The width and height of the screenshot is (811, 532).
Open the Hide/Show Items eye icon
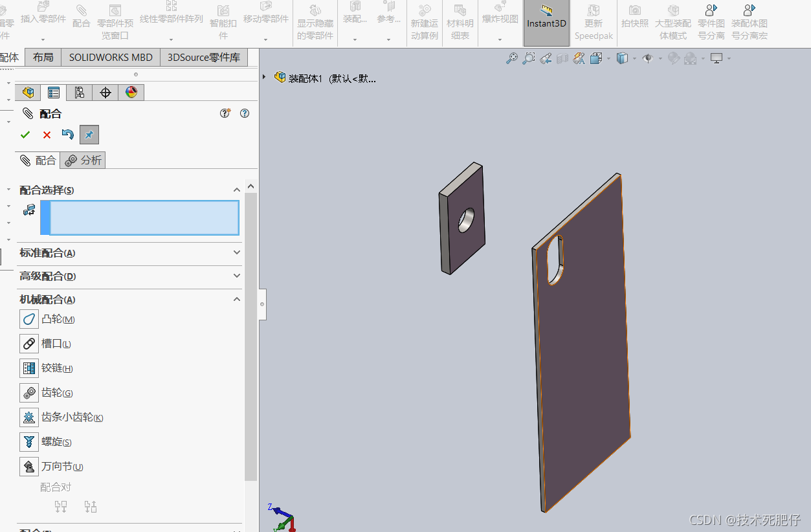(x=647, y=58)
